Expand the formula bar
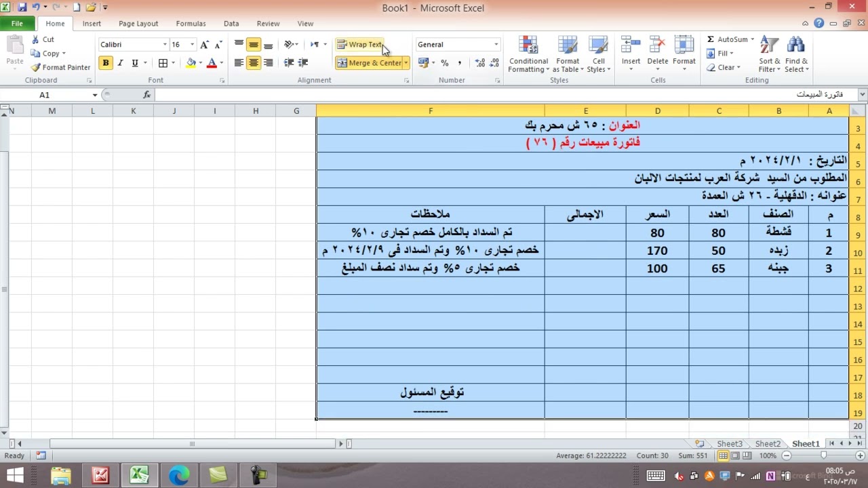Screen dimensions: 868x488 click(863, 95)
